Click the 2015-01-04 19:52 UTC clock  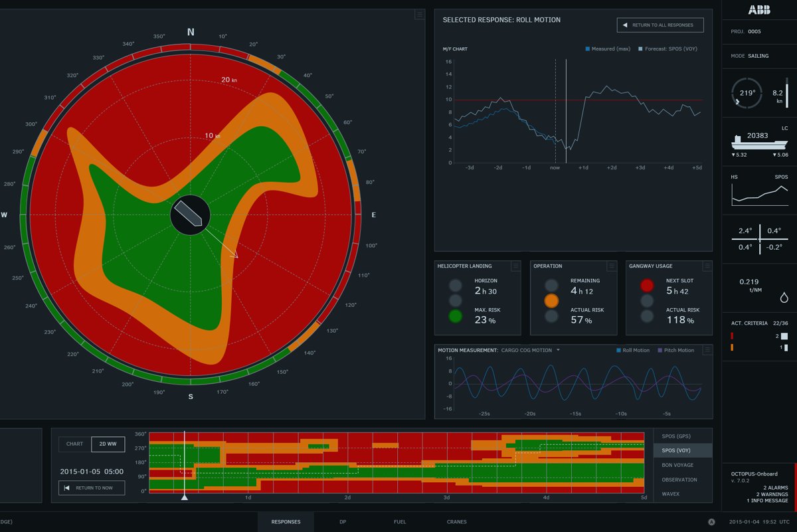[759, 522]
